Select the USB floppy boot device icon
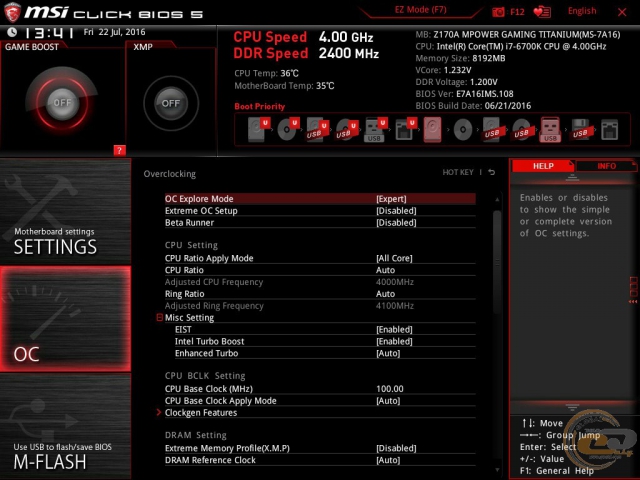 (582, 129)
